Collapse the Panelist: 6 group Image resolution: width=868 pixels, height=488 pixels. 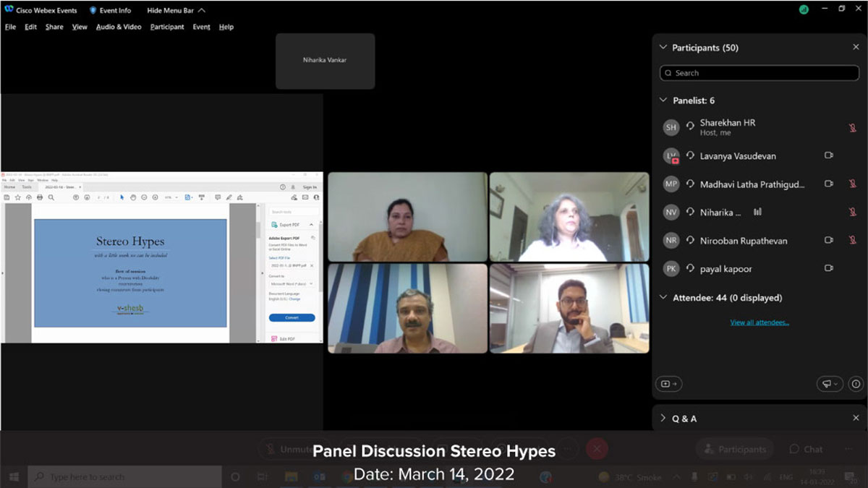663,100
